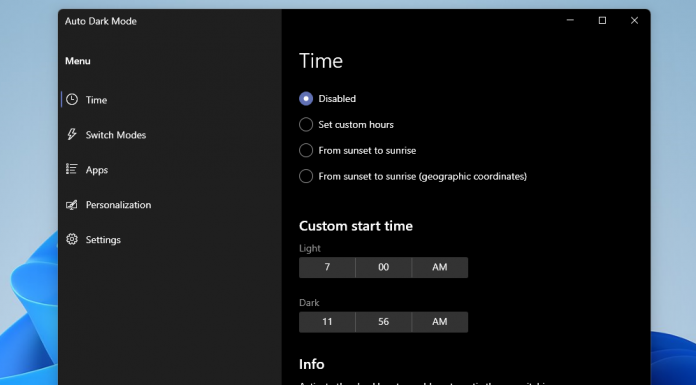Click the Auto Dark Mode window title
Viewport: 696px width, 385px height.
(101, 21)
